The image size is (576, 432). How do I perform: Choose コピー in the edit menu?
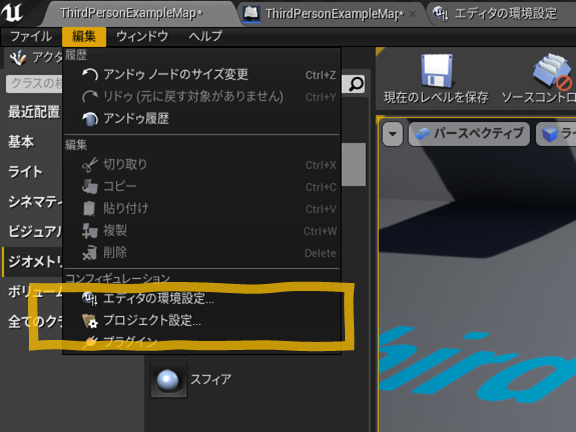(202, 187)
